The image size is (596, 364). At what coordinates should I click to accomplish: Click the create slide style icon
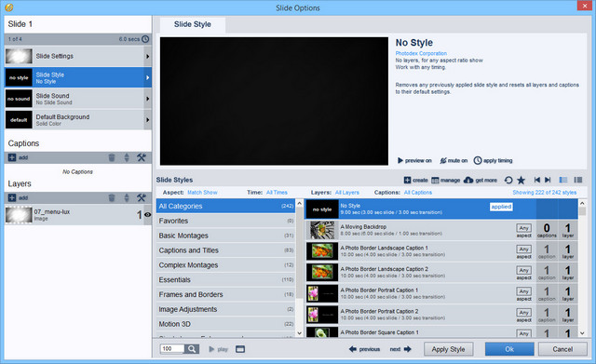[407, 180]
